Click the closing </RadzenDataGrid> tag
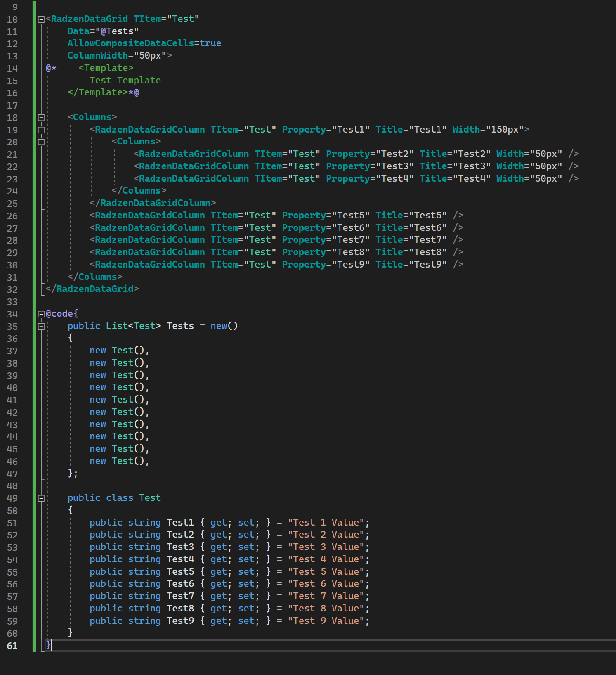Image resolution: width=616 pixels, height=675 pixels. pyautogui.click(x=92, y=289)
